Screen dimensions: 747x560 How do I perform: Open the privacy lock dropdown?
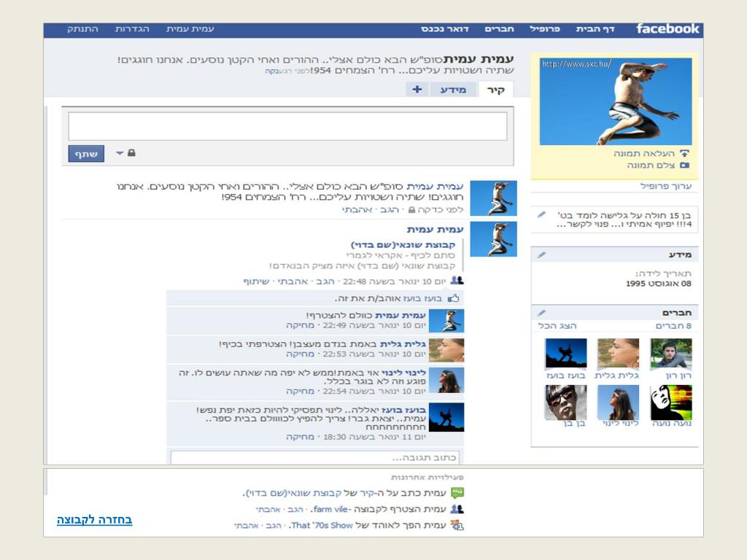pos(125,153)
